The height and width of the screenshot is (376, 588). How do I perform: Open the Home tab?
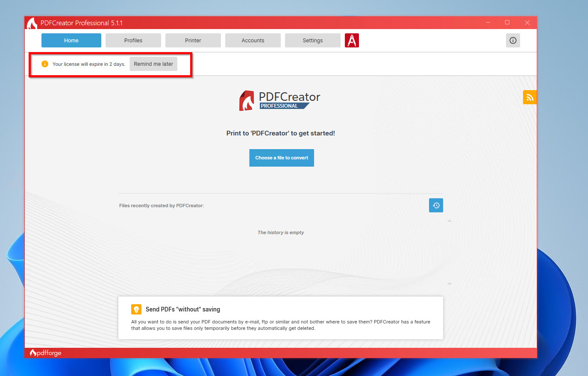[x=71, y=40]
